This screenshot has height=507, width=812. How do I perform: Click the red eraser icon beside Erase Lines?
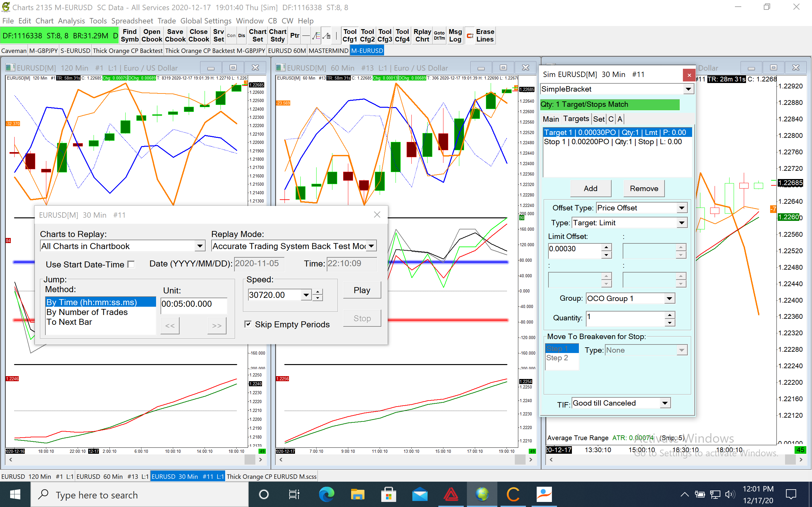[470, 35]
